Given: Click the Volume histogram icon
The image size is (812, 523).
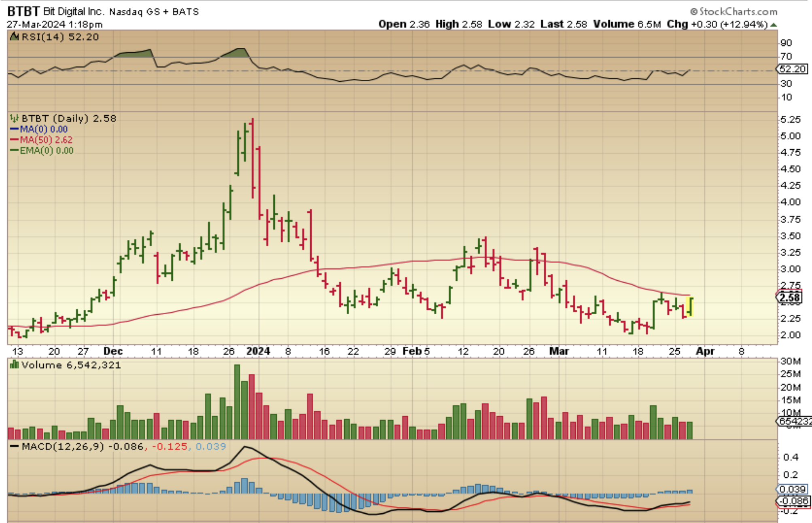Looking at the screenshot, I should point(15,365).
